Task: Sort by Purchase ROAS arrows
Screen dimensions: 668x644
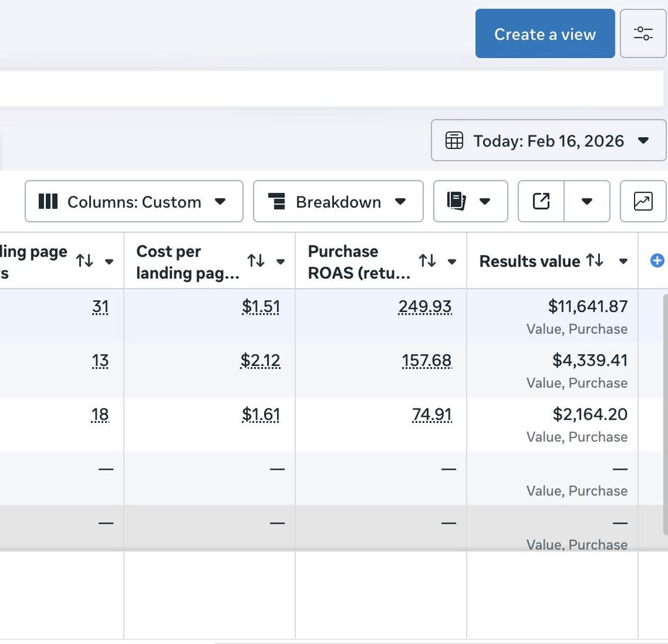Action: 427,261
